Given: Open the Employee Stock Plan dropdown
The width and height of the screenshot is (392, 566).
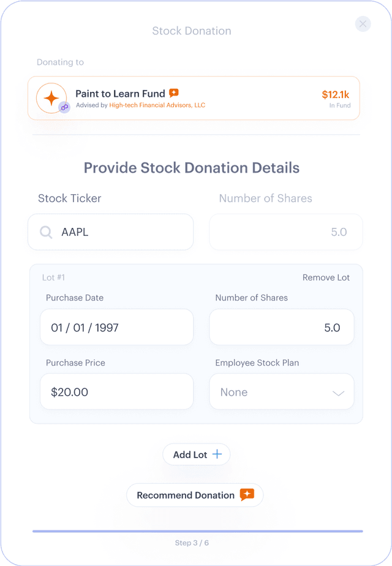Looking at the screenshot, I should pos(282,392).
